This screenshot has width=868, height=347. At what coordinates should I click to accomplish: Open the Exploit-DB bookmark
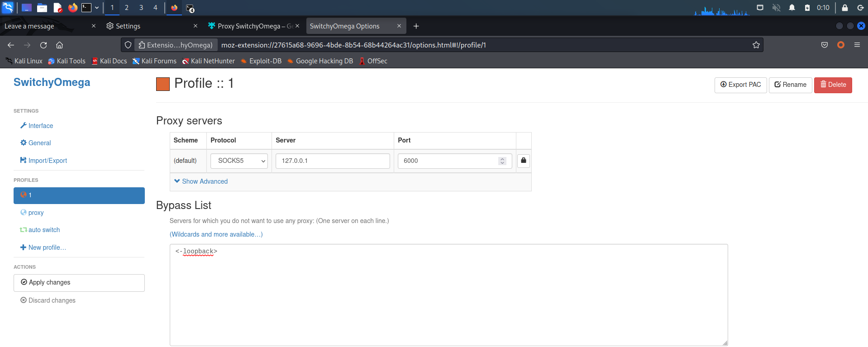(261, 61)
